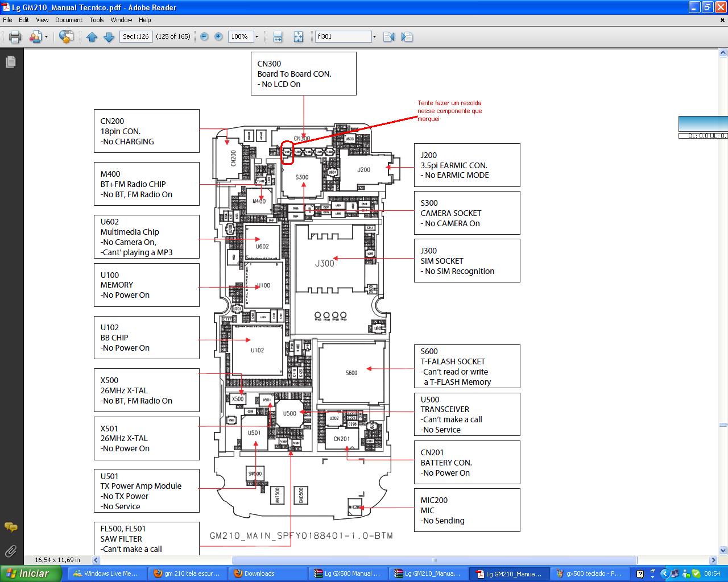Click the globe web conference icon
Viewport: 728px width, 582px height.
(x=67, y=37)
